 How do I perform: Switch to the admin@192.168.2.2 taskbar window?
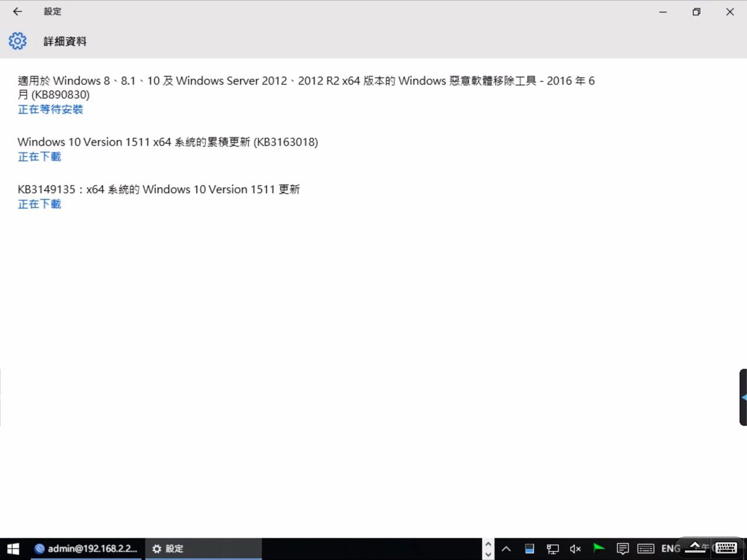point(86,548)
